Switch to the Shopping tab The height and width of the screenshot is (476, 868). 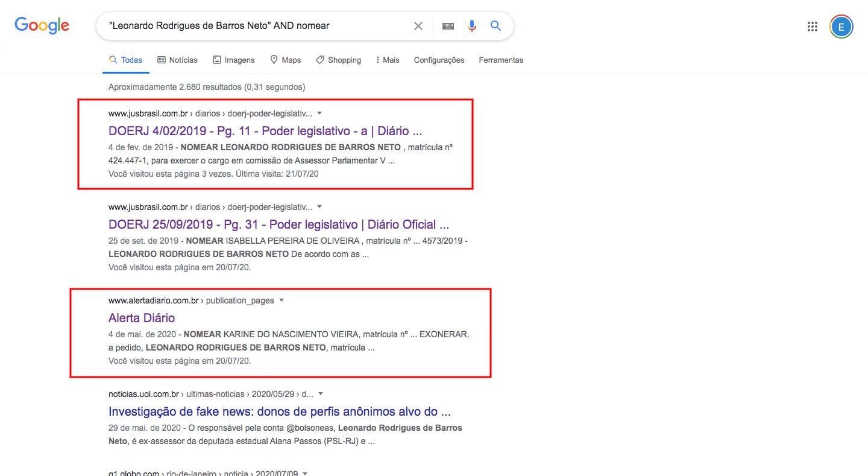coord(338,60)
